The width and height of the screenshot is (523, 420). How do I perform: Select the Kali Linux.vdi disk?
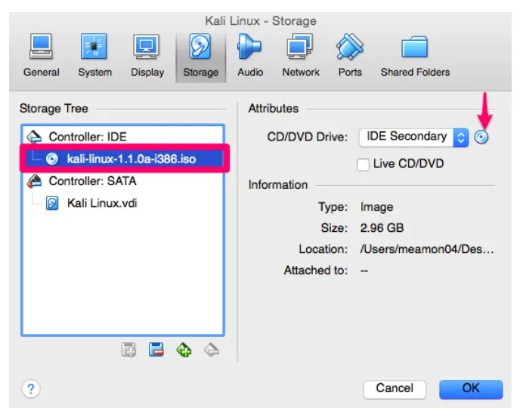coord(122,203)
